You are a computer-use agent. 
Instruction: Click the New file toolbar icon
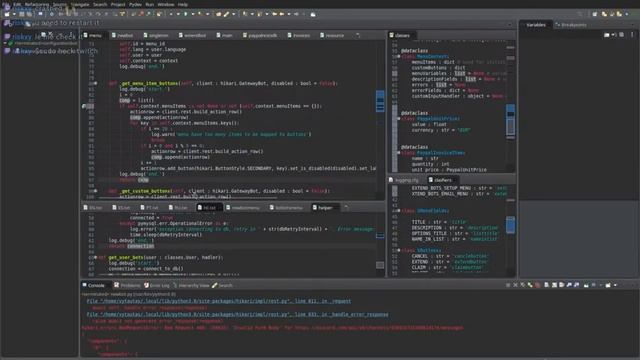(x=7, y=14)
